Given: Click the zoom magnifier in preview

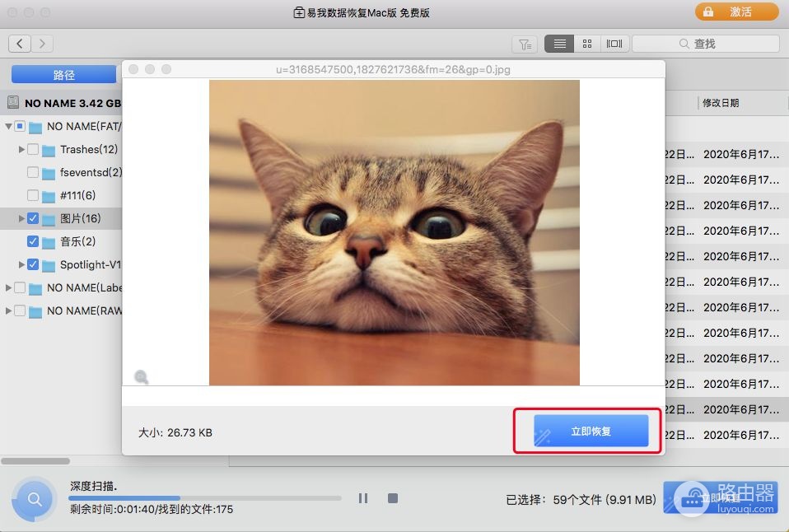Looking at the screenshot, I should [142, 376].
